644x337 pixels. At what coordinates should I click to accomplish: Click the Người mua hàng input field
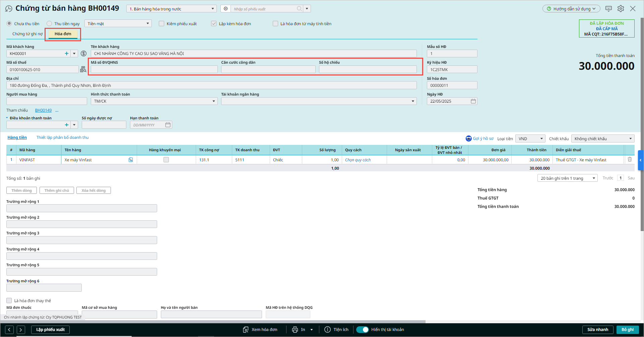point(47,101)
